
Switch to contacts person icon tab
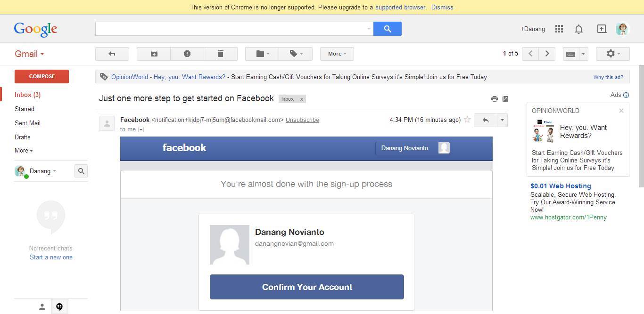[42, 307]
